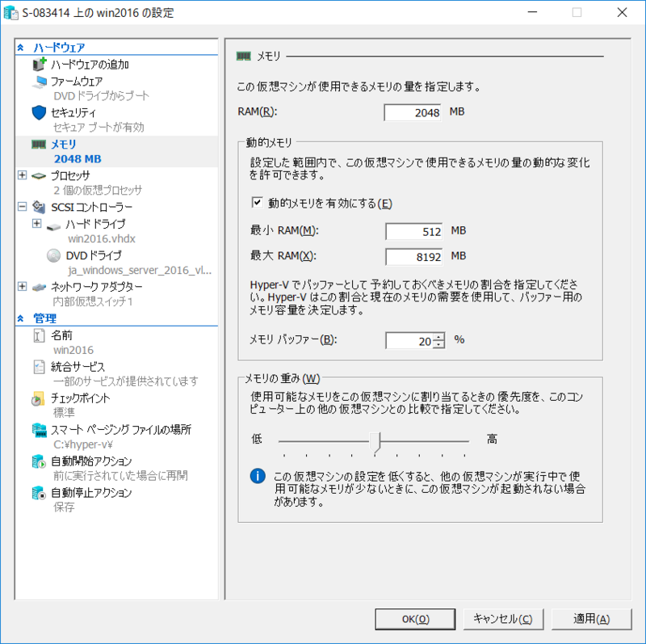Click the Integration Services icon
Screen dimensions: 646x644
(39, 367)
